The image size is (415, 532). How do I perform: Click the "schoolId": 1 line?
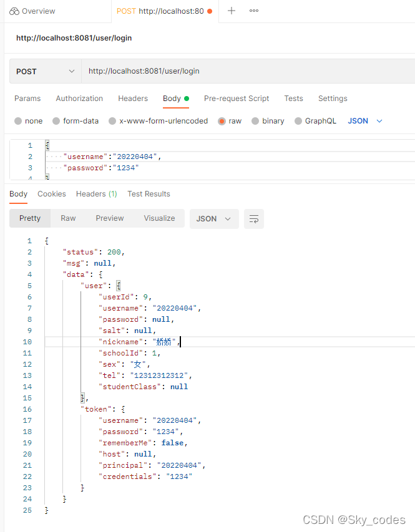click(x=130, y=353)
